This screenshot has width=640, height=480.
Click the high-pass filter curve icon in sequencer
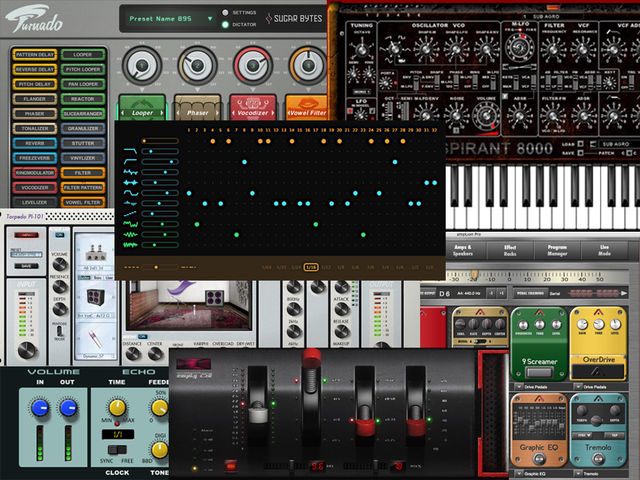click(x=130, y=162)
